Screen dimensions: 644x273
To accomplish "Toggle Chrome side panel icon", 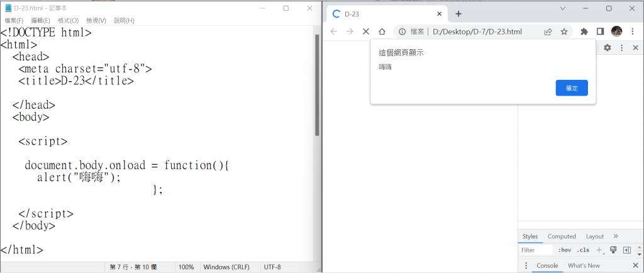I will (600, 31).
